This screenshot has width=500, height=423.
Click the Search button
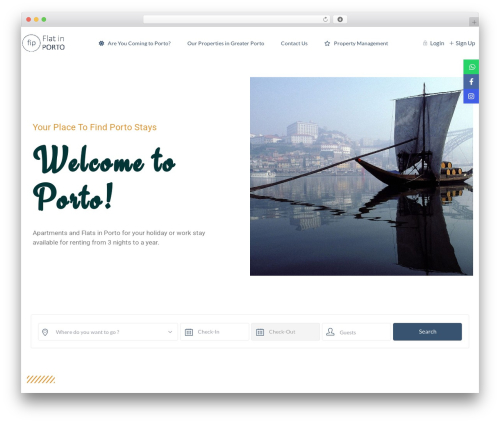pyautogui.click(x=427, y=332)
